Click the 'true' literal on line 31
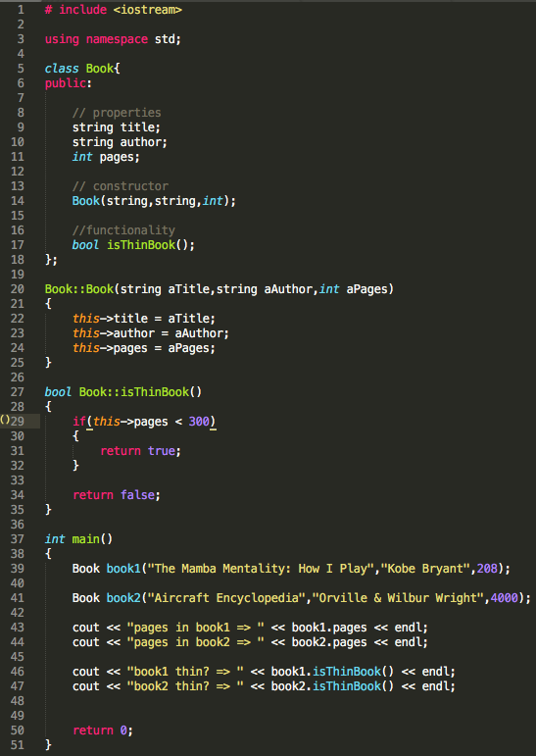 (161, 451)
